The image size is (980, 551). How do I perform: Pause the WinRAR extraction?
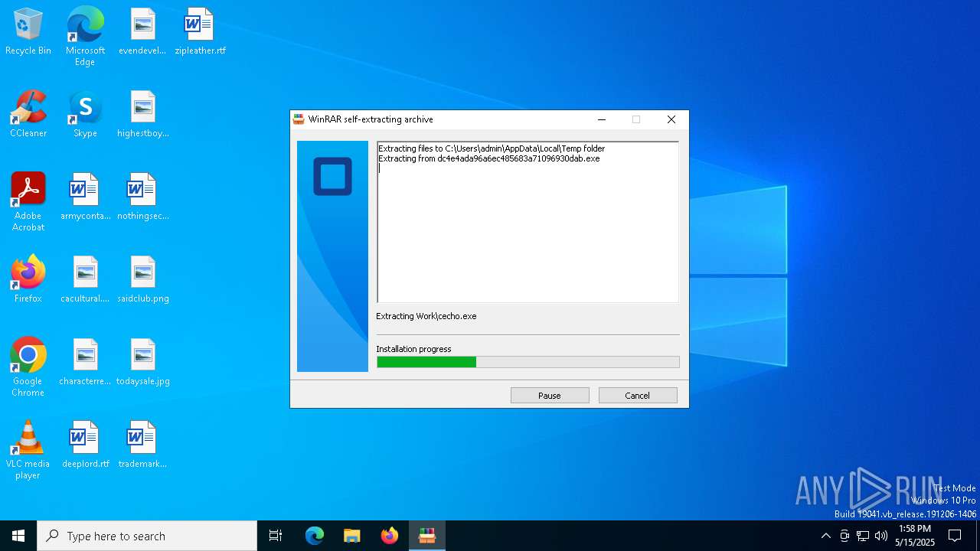[550, 396]
